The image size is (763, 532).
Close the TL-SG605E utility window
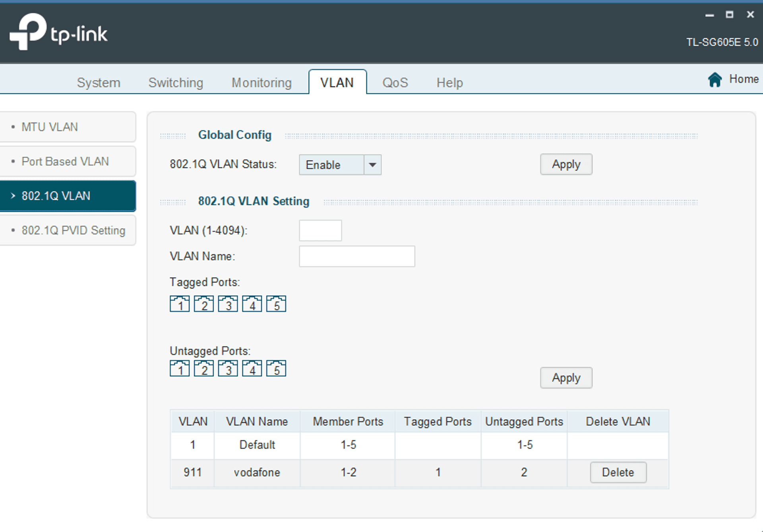tap(750, 15)
